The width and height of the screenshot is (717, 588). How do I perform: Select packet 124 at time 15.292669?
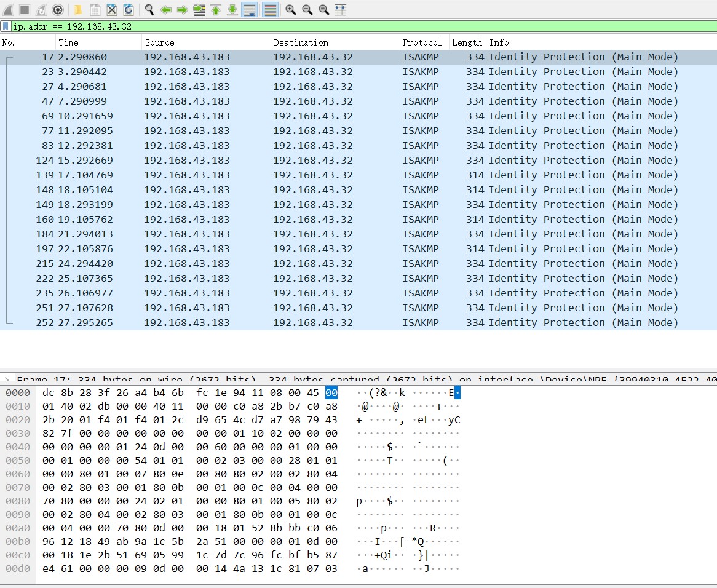358,161
